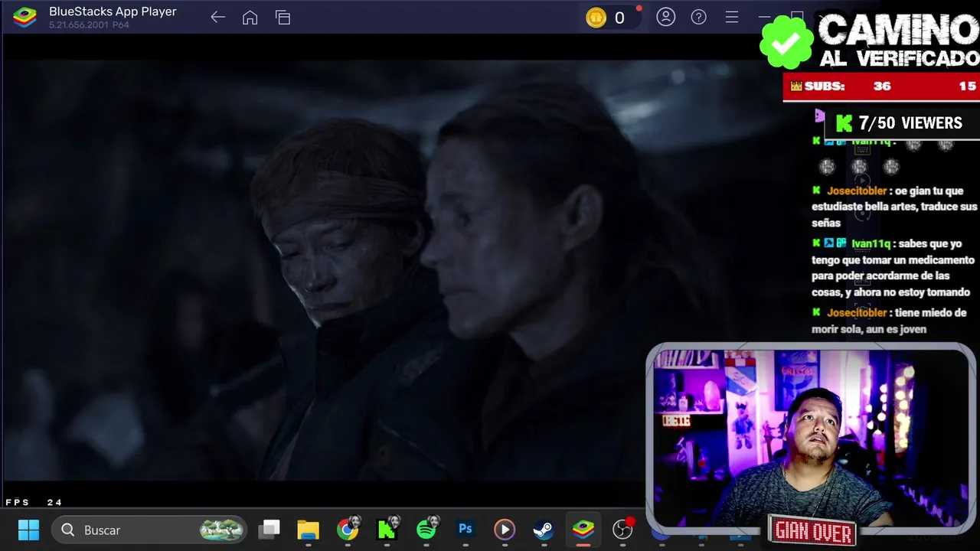Click the GIAN OVER name badge
Viewport: 980px width, 551px height.
click(x=812, y=530)
